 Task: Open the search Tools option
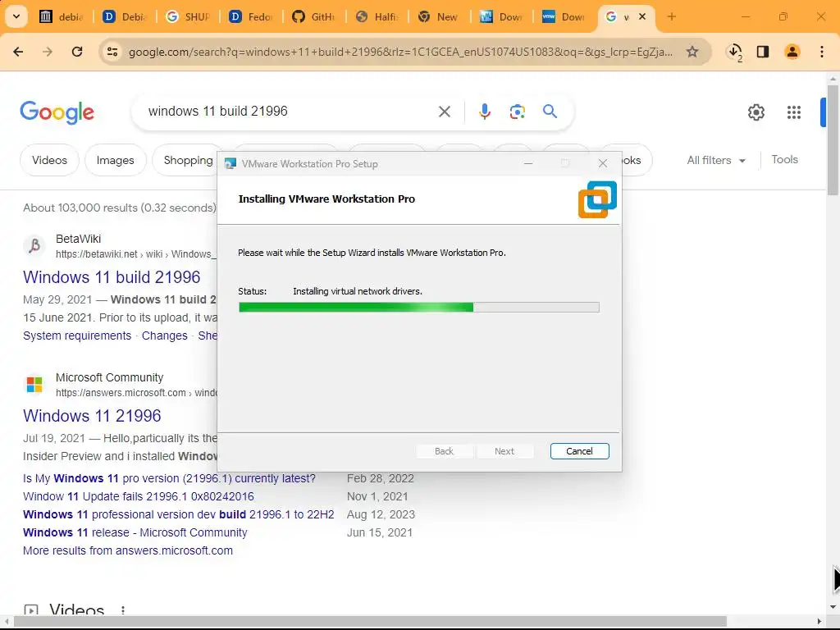click(x=784, y=160)
